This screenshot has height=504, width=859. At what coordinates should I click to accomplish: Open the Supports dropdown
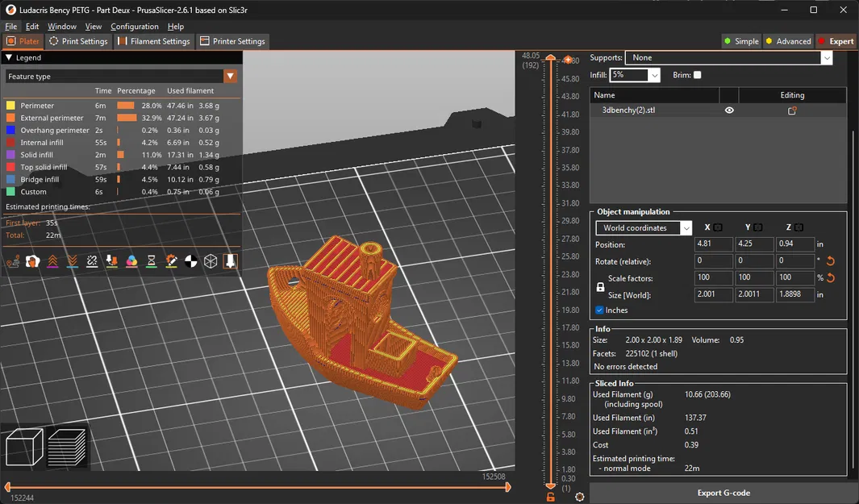[828, 57]
